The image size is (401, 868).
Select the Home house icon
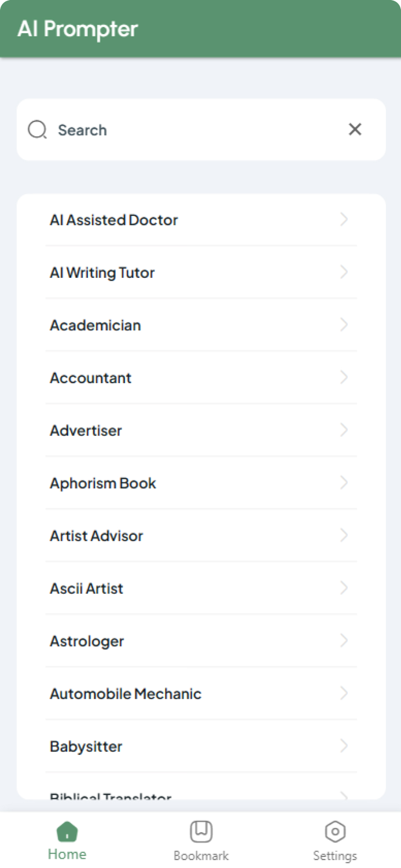click(67, 830)
